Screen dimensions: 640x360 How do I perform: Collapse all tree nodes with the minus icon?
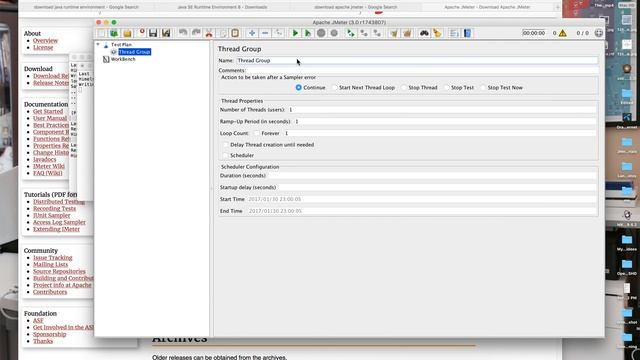tap(265, 33)
